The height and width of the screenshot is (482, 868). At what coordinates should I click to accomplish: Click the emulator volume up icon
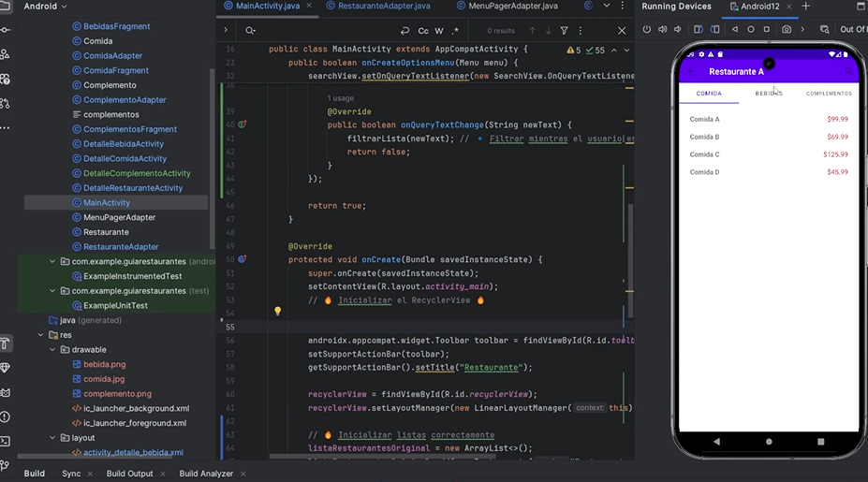tap(662, 29)
